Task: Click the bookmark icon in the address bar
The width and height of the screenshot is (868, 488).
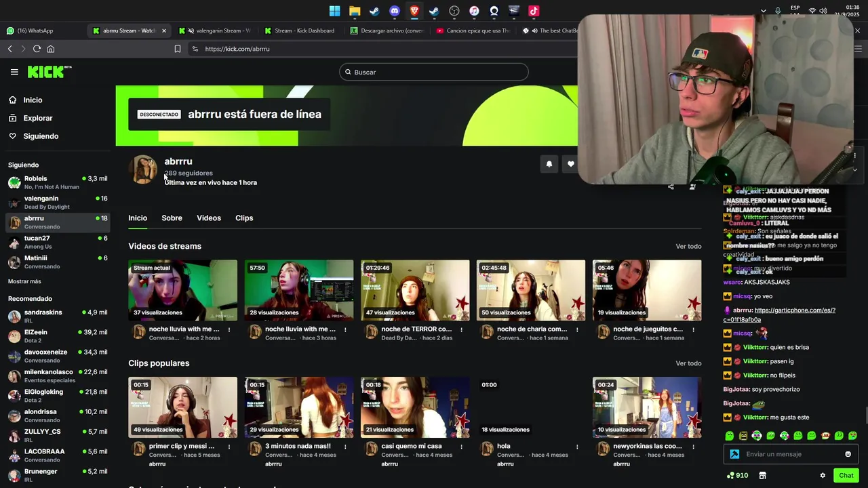Action: pyautogui.click(x=178, y=49)
